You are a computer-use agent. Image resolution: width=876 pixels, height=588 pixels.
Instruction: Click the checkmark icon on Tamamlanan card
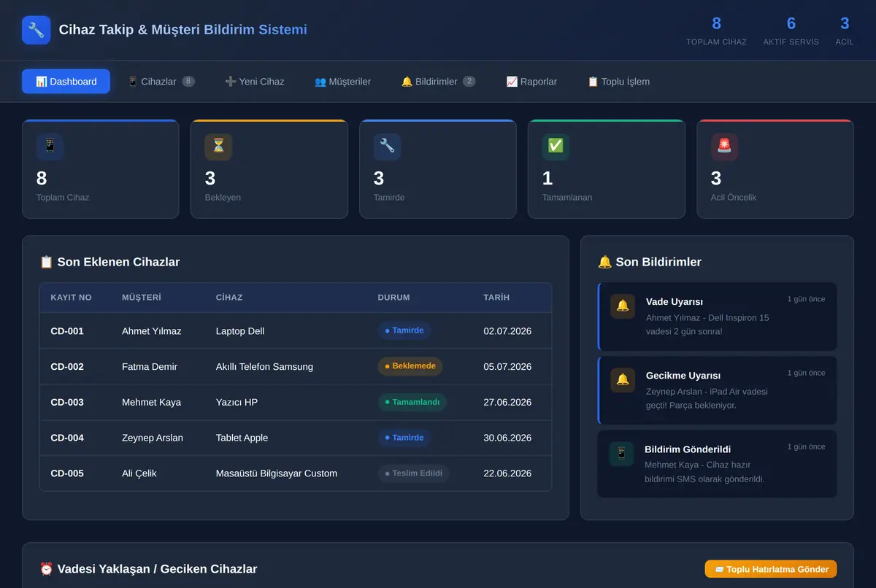pyautogui.click(x=556, y=147)
